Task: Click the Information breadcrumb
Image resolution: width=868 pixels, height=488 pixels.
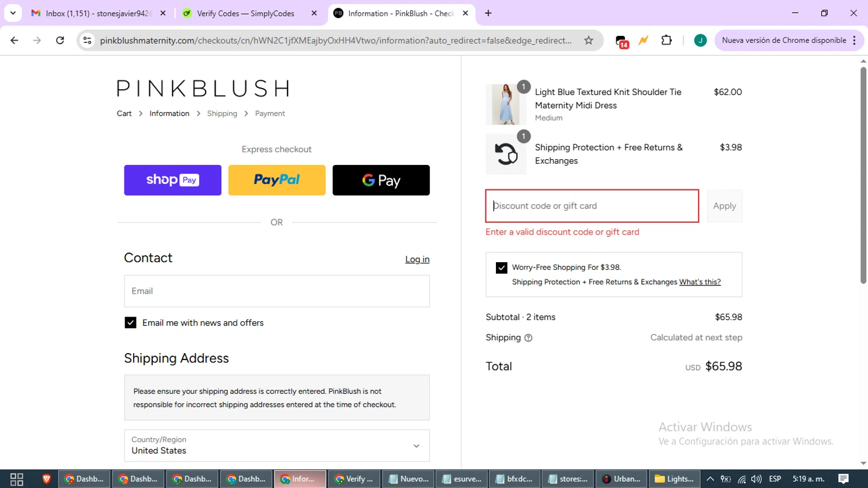Action: 169,113
